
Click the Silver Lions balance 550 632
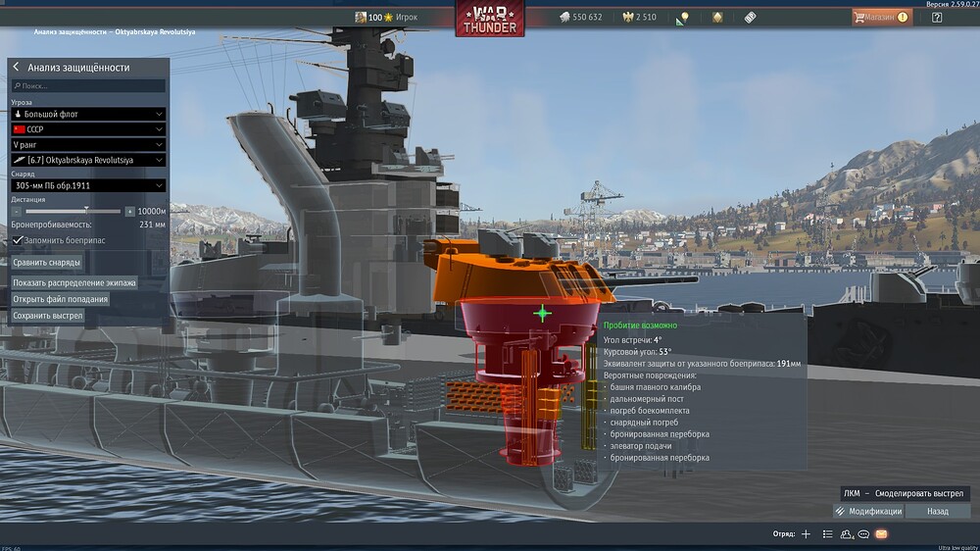[580, 17]
